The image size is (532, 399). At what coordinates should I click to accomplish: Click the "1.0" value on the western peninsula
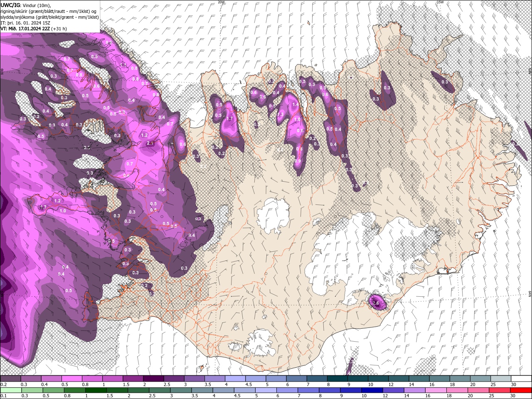click(x=63, y=211)
